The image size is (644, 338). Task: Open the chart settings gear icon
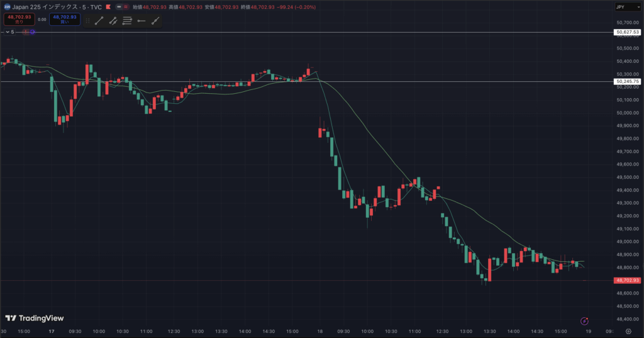coord(628,331)
